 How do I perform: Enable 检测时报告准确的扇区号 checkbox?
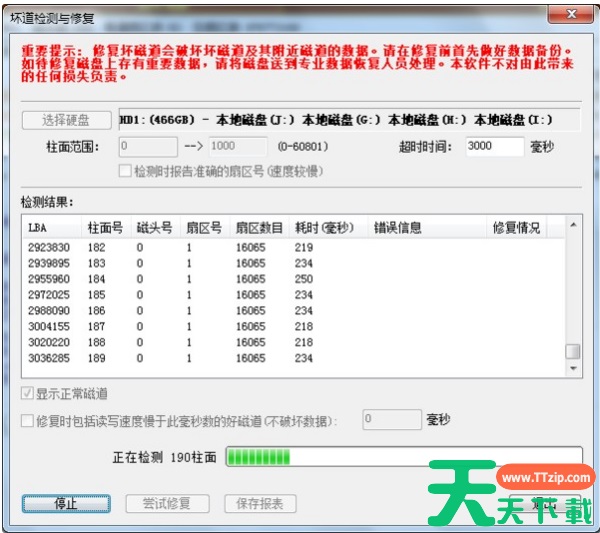tap(126, 171)
